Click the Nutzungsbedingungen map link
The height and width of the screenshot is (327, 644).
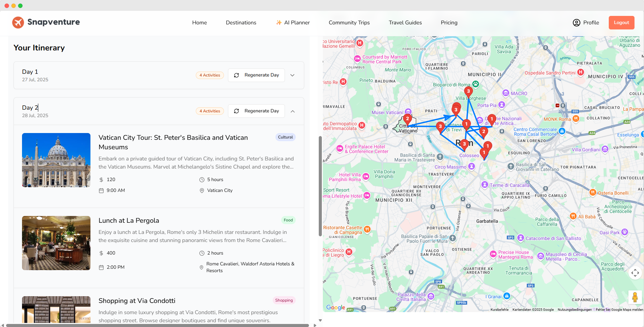(575, 309)
